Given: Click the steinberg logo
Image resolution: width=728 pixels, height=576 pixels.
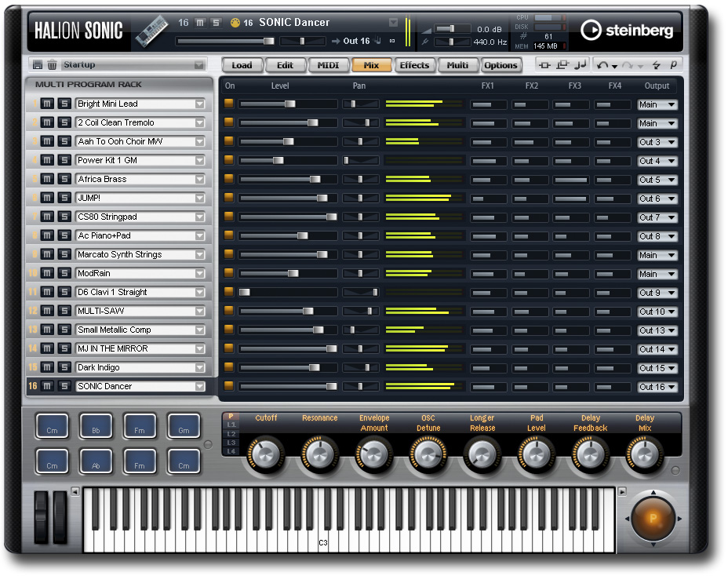Looking at the screenshot, I should click(x=627, y=30).
